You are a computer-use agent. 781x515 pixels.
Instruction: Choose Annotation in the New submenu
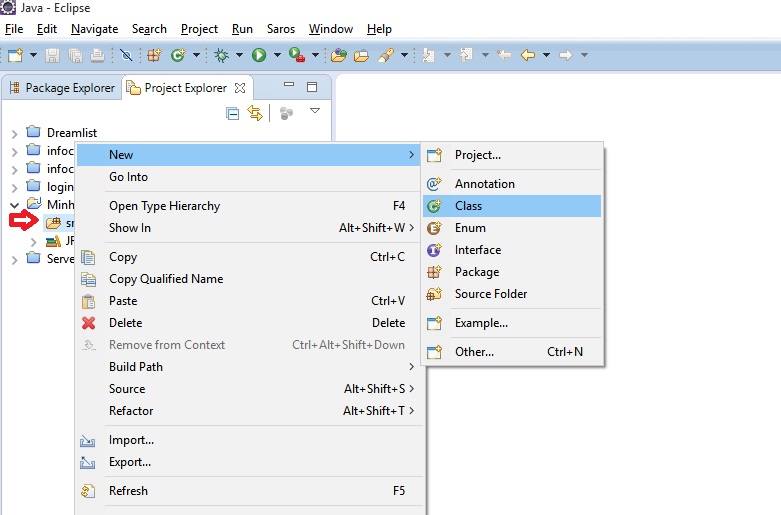[512, 184]
